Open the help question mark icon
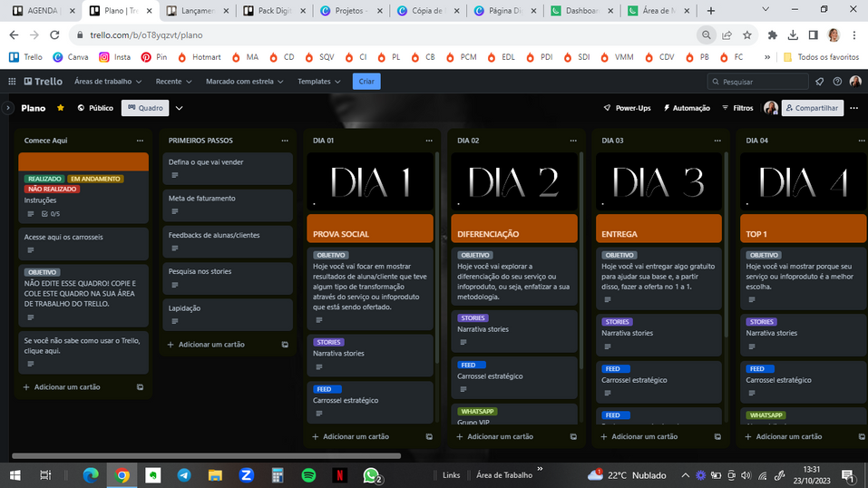Image resolution: width=868 pixels, height=488 pixels. pos(836,82)
